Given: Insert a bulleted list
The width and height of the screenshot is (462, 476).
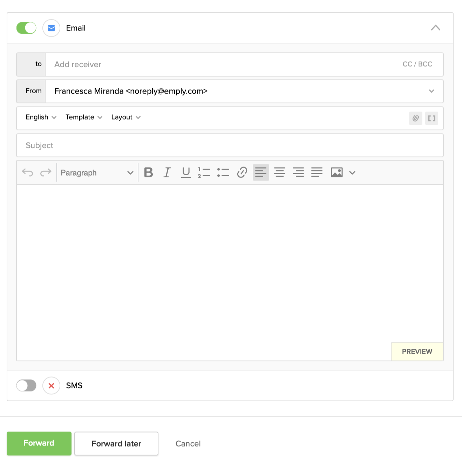Looking at the screenshot, I should (x=223, y=172).
